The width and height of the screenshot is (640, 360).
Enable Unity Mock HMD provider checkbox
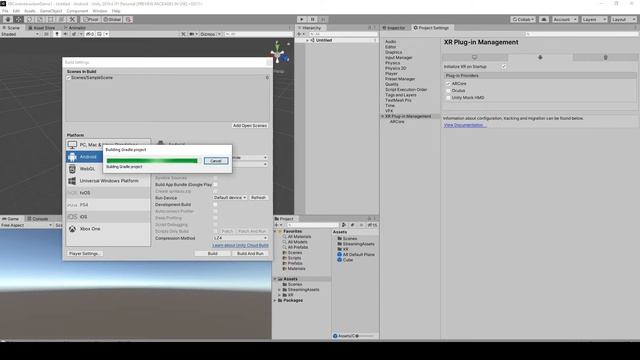[x=448, y=98]
